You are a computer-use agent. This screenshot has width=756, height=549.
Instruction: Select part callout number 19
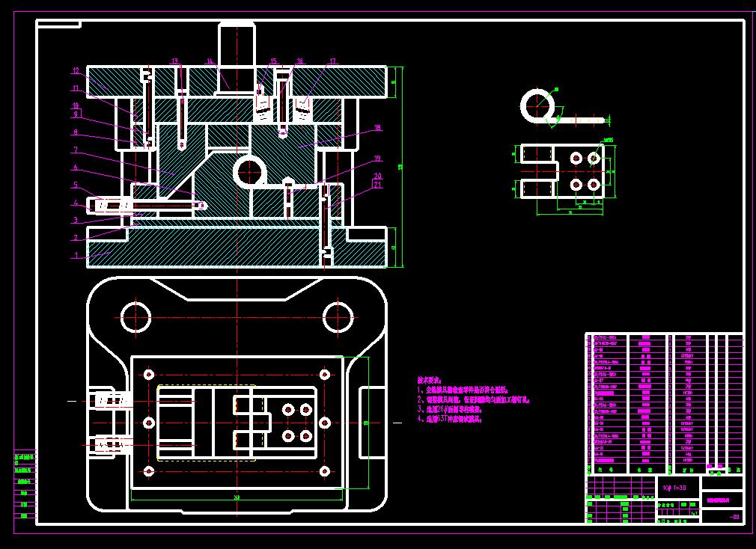(x=377, y=158)
